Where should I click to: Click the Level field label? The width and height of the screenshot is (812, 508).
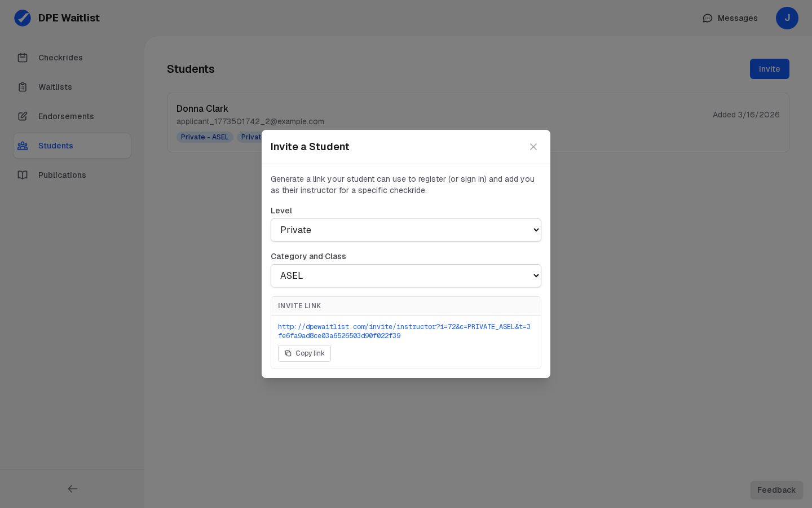(x=281, y=211)
